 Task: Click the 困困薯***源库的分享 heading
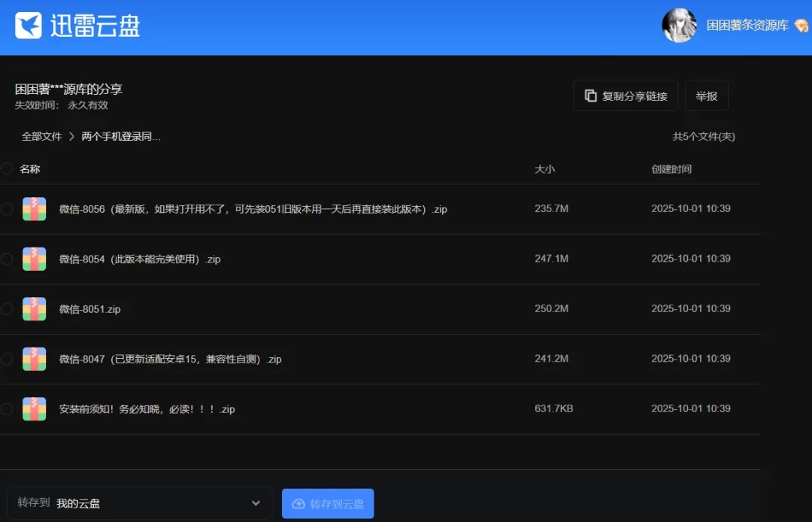[69, 89]
